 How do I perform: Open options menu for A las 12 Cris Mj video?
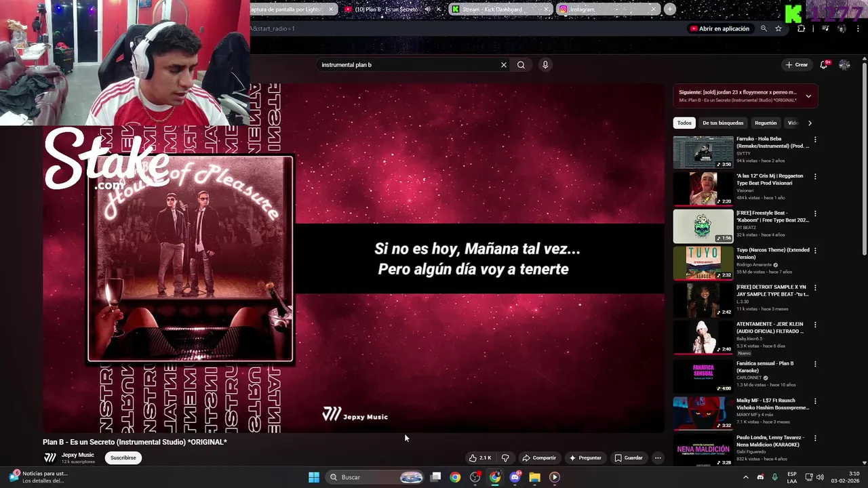pos(815,176)
